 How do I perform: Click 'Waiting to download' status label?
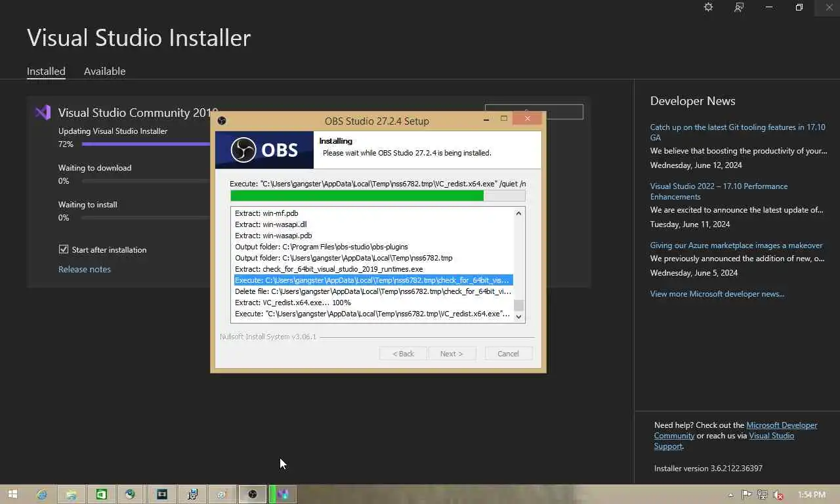(x=94, y=167)
